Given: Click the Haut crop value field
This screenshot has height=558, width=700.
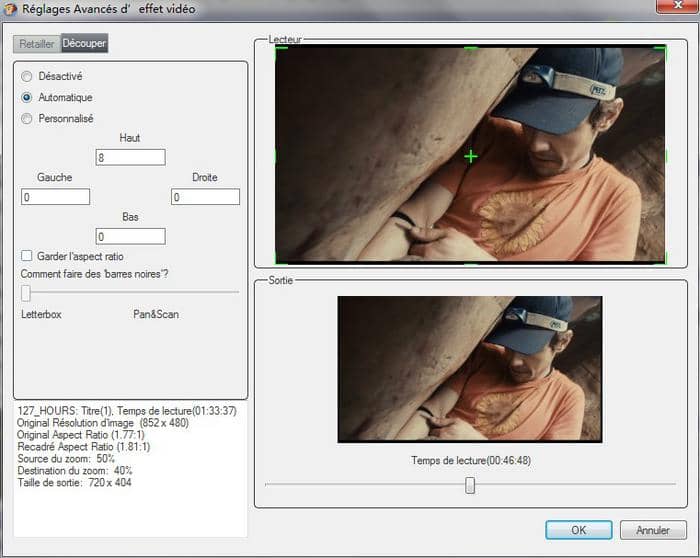Looking at the screenshot, I should pyautogui.click(x=130, y=157).
